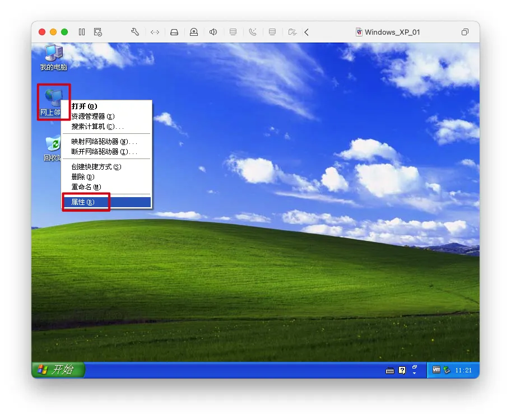Open the snapshot manager icon in toolbar
The width and height of the screenshot is (511, 420).
coord(97,32)
